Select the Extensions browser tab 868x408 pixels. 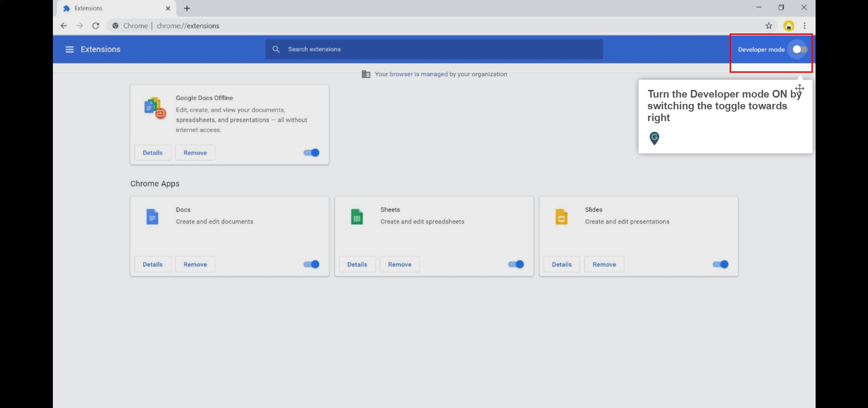(x=117, y=8)
